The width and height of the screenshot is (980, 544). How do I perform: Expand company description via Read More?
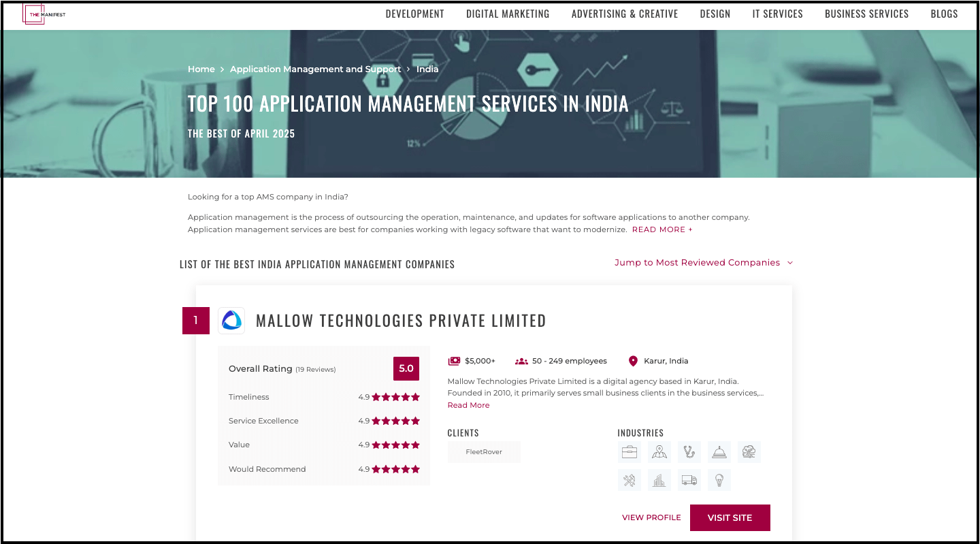click(x=468, y=405)
